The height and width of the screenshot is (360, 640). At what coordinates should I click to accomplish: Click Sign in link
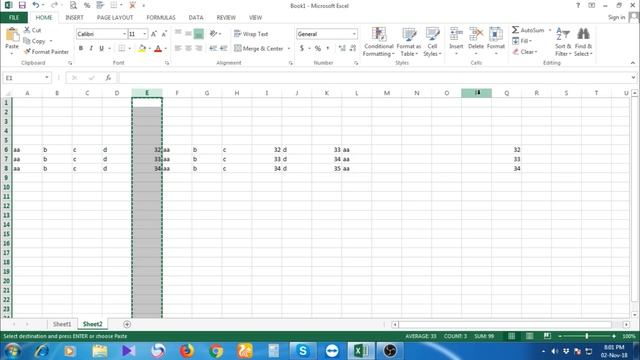(x=616, y=17)
